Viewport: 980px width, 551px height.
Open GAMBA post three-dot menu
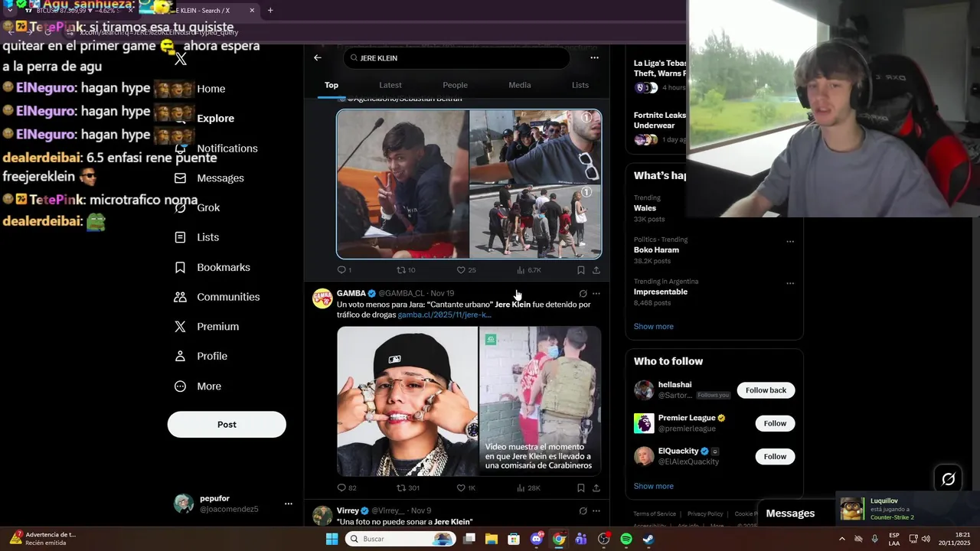point(596,293)
